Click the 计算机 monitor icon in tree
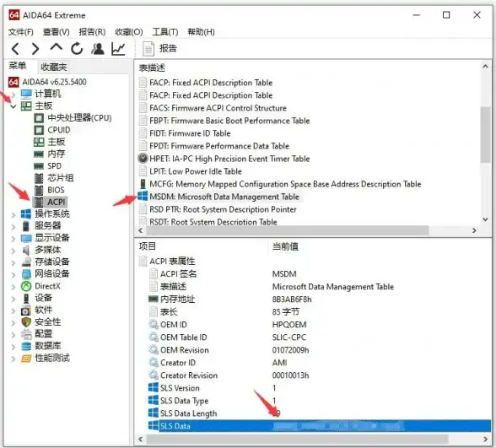This screenshot has width=496, height=448. pyautogui.click(x=26, y=94)
